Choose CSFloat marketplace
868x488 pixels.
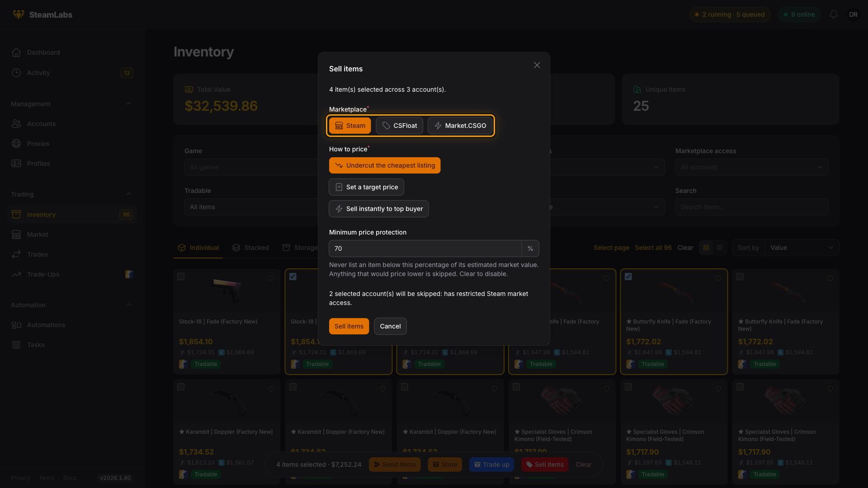399,126
